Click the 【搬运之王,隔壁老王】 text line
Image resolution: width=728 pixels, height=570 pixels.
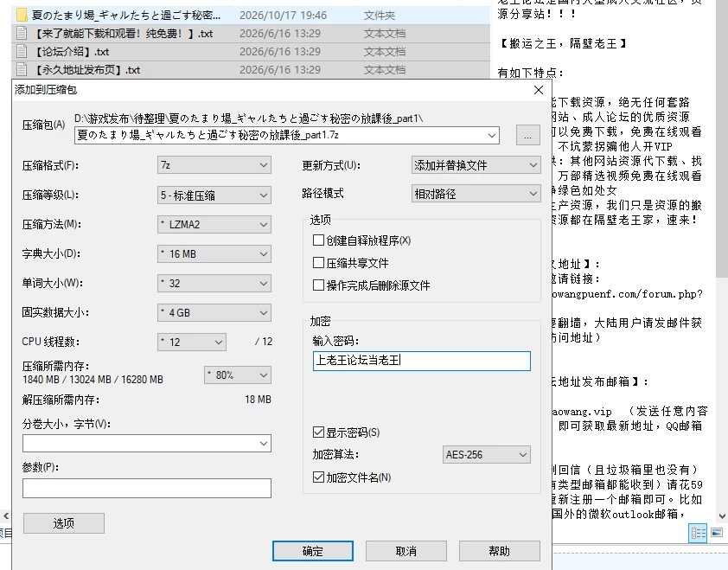(x=564, y=43)
